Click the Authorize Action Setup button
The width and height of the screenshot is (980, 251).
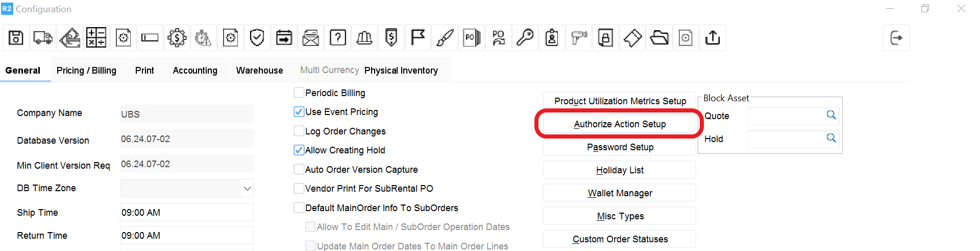[x=620, y=124]
